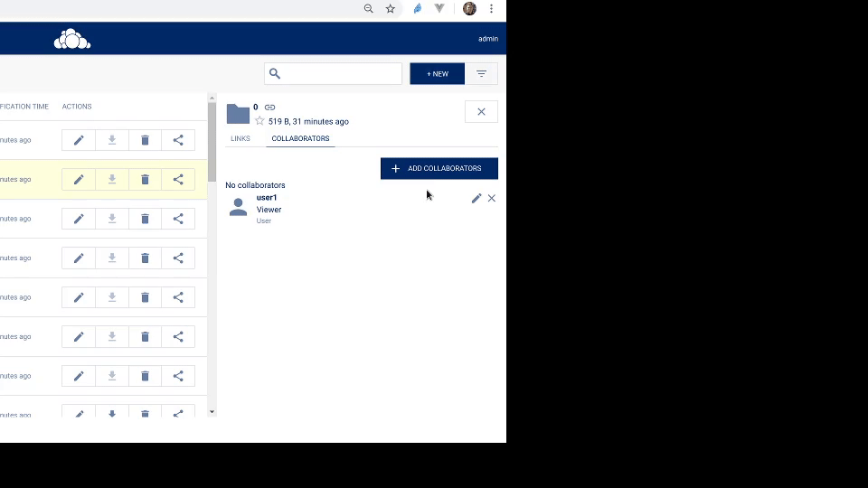Image resolution: width=868 pixels, height=488 pixels.
Task: Share the item in the highlighted yellow row
Action: pos(178,179)
